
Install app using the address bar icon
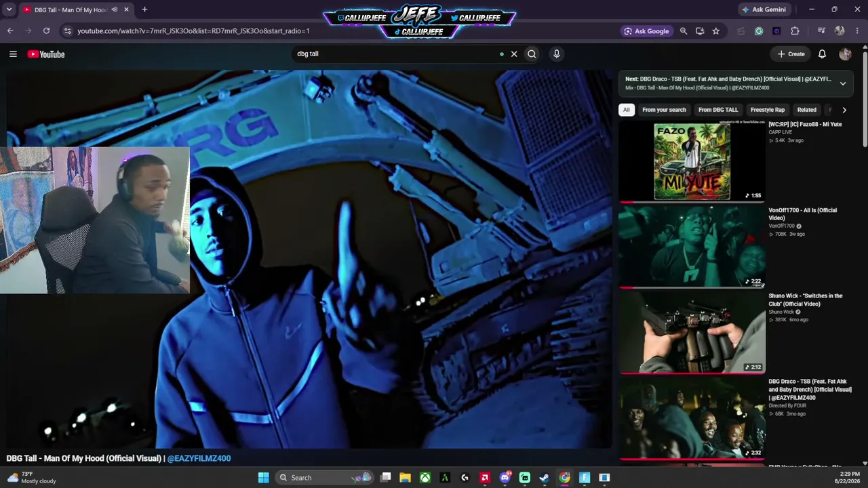click(700, 30)
